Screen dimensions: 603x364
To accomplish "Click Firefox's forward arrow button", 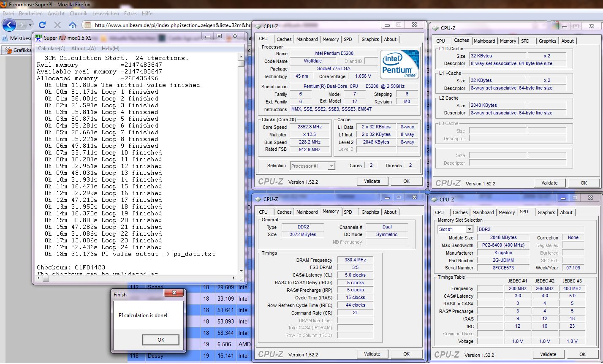I will pyautogui.click(x=22, y=25).
